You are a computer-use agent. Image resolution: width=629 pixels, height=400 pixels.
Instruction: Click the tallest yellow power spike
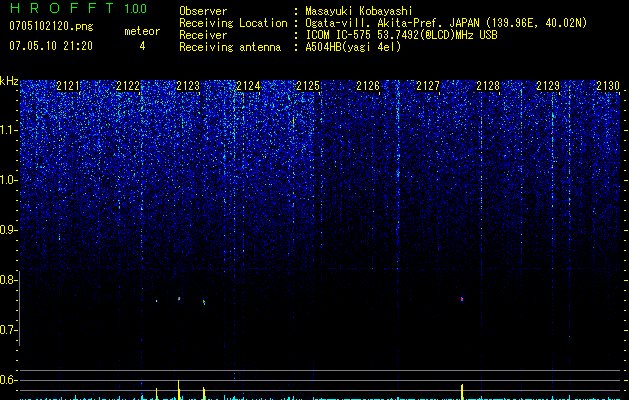click(x=179, y=390)
